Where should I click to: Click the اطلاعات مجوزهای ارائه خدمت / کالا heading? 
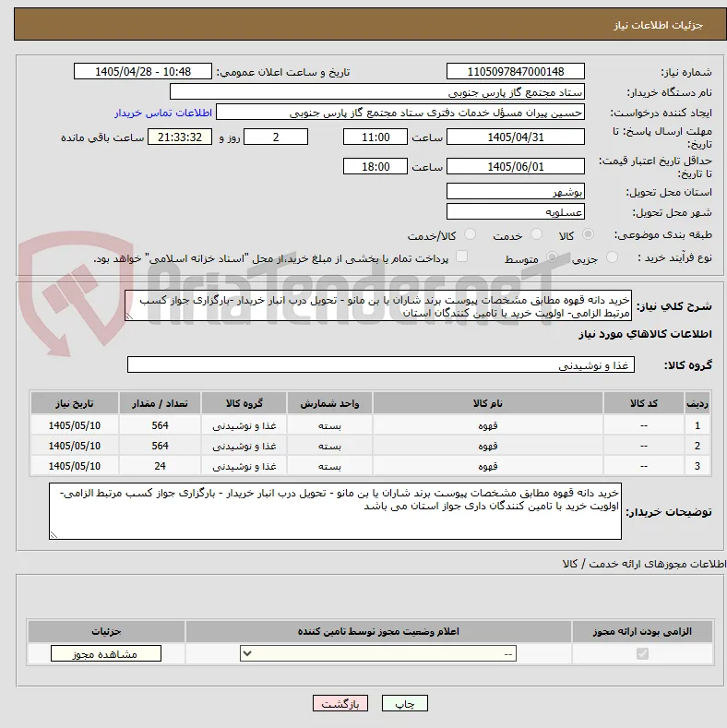(643, 563)
